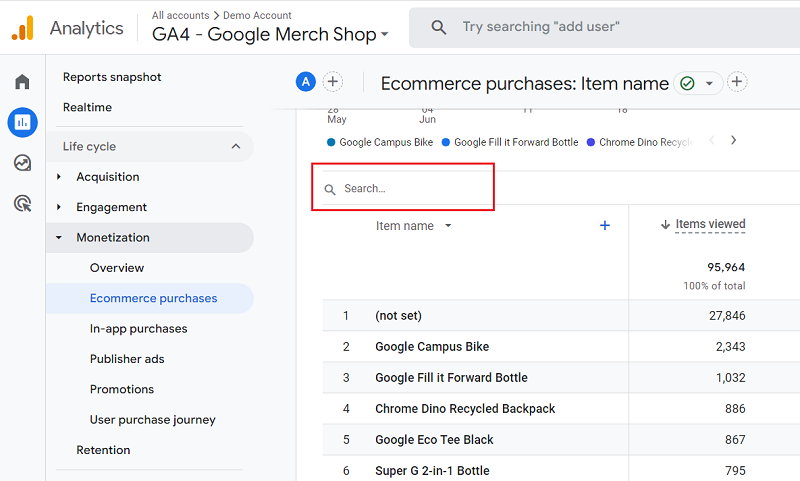Open GA4 - Google Merch Shop property picker
This screenshot has height=481, width=800.
point(270,34)
